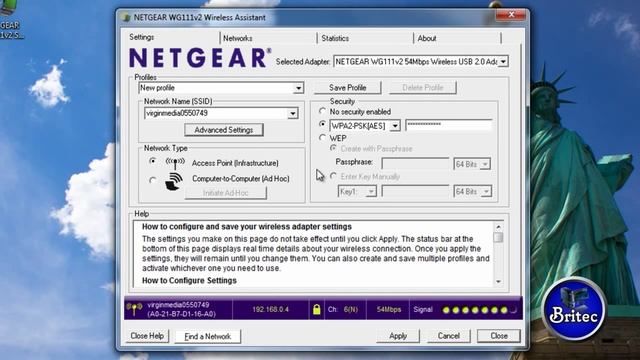Click the Help scroll up arrow
The width and height of the screenshot is (640, 360).
tap(498, 227)
